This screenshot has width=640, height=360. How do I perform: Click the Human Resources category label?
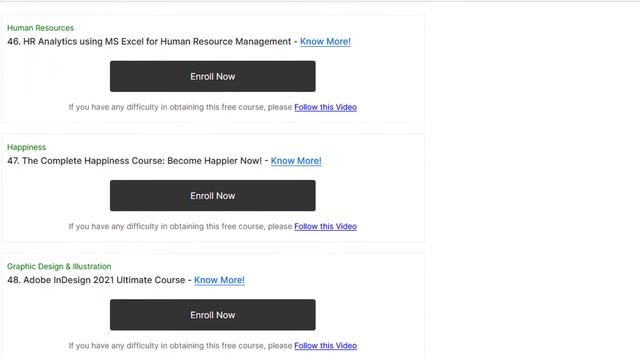click(40, 28)
